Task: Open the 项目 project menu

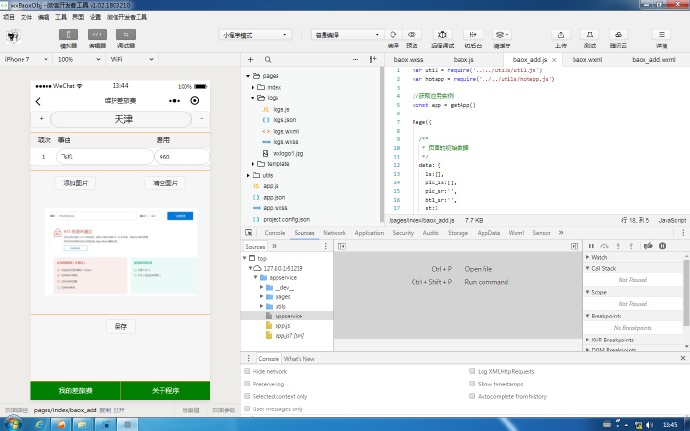Action: [x=9, y=17]
